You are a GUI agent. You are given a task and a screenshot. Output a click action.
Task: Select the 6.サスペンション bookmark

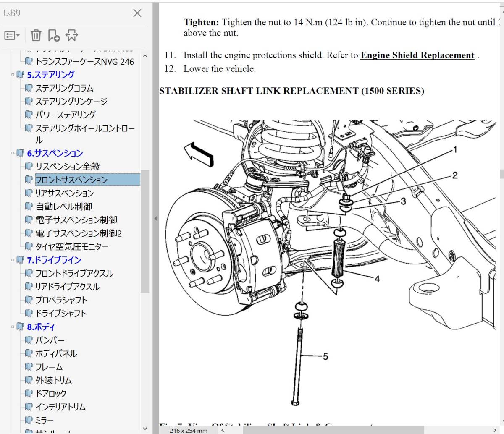point(55,153)
